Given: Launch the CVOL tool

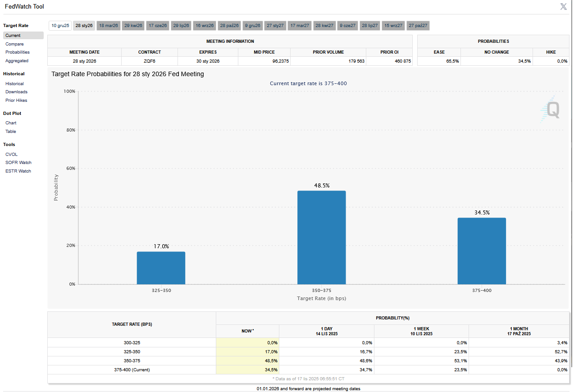Looking at the screenshot, I should [x=12, y=155].
